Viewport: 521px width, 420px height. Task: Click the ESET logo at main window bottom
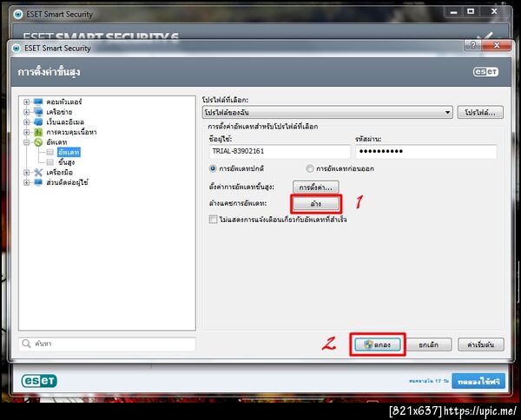point(39,380)
